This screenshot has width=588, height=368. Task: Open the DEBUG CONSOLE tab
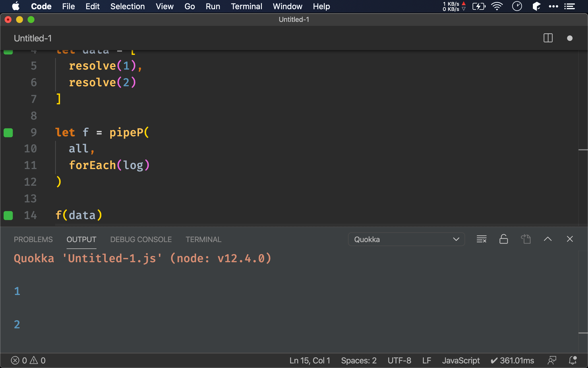141,239
